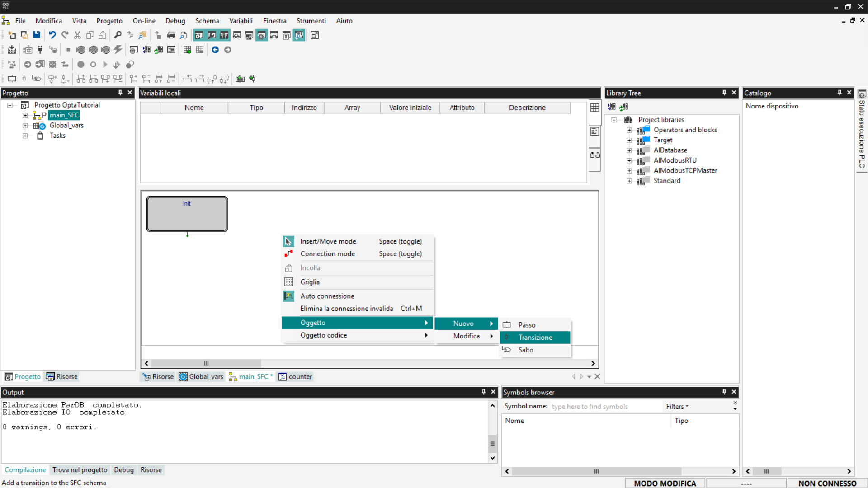Click the magnifier Find icon

118,35
